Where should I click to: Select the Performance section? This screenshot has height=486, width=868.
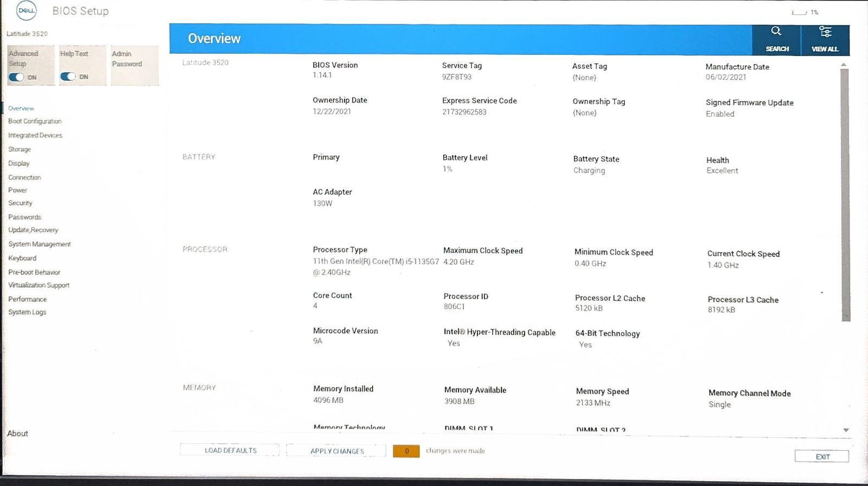click(x=27, y=299)
